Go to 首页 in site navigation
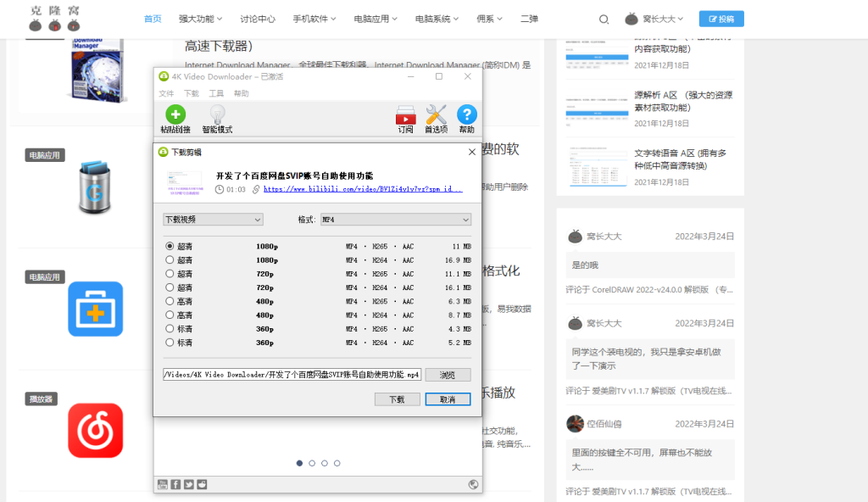 153,19
